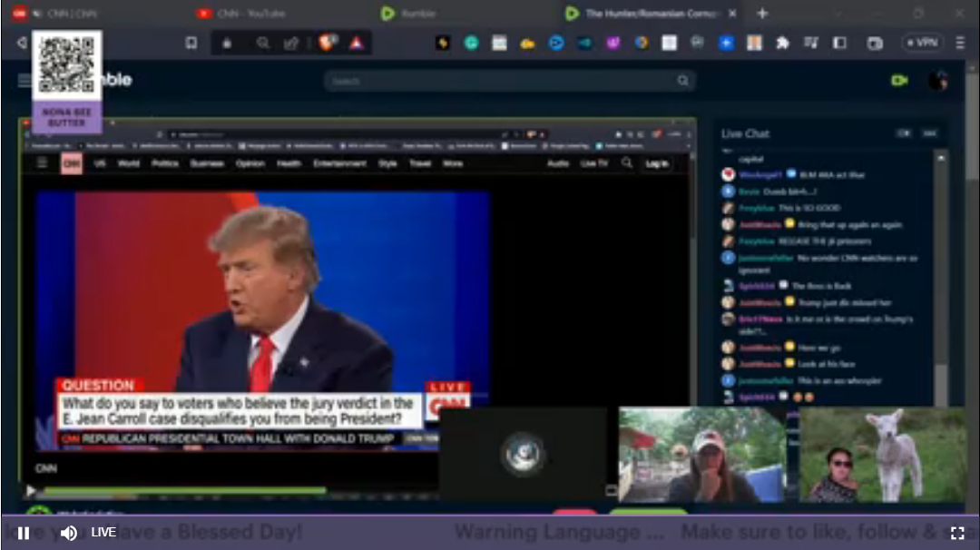The width and height of the screenshot is (980, 550).
Task: Open the Health section on CNN
Action: pyautogui.click(x=289, y=163)
